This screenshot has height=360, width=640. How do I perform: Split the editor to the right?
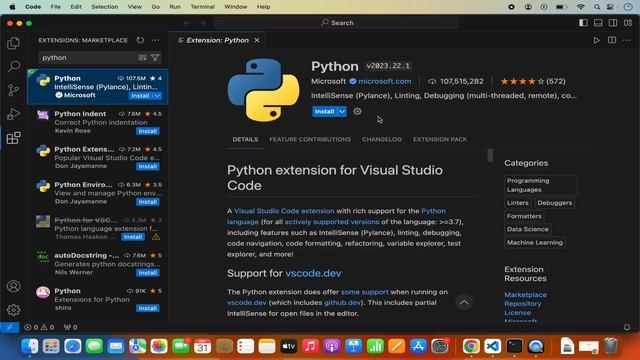(612, 40)
